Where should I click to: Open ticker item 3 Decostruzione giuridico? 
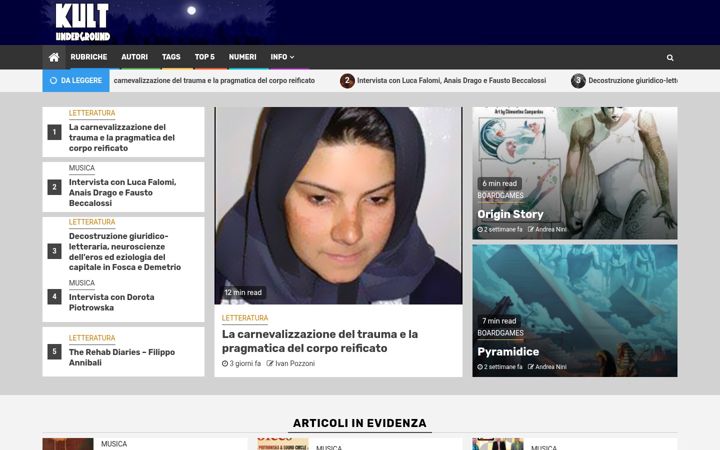click(x=633, y=80)
